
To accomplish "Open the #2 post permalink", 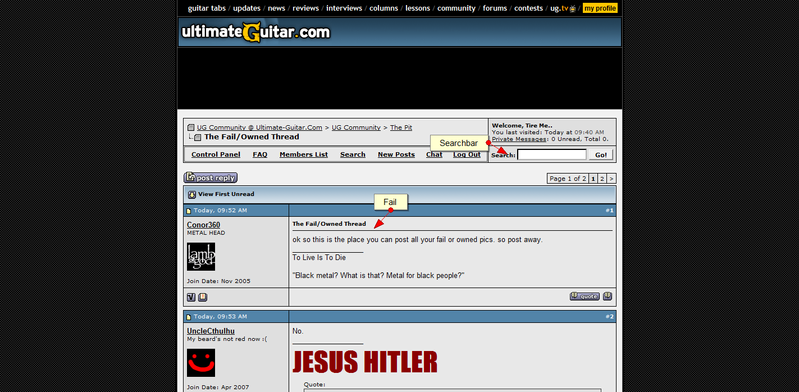I will point(609,317).
